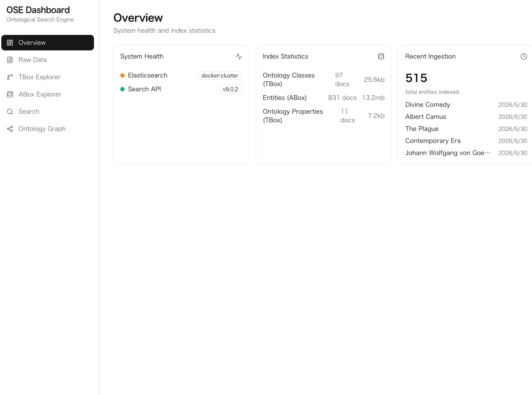532x395 pixels.
Task: Click the ABox Explorer database icon
Action: coord(10,94)
